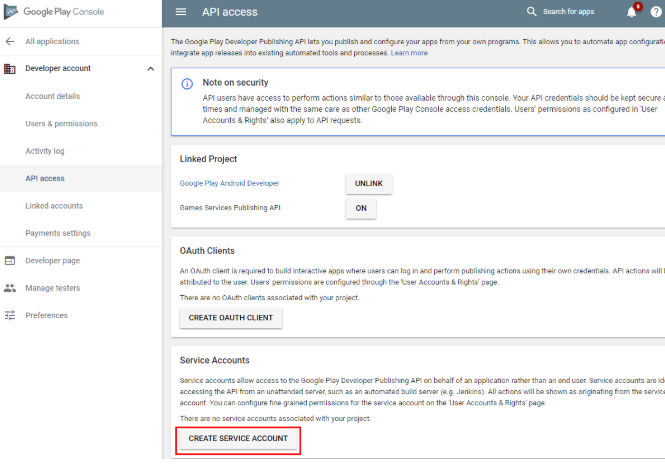Open the Activity log
Screen dimensions: 665x464
click(x=45, y=151)
